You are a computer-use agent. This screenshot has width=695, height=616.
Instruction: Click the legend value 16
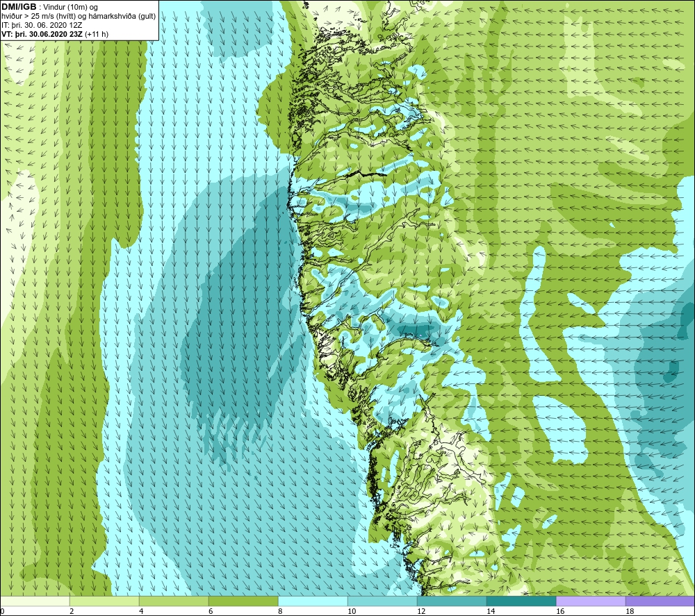(560, 611)
